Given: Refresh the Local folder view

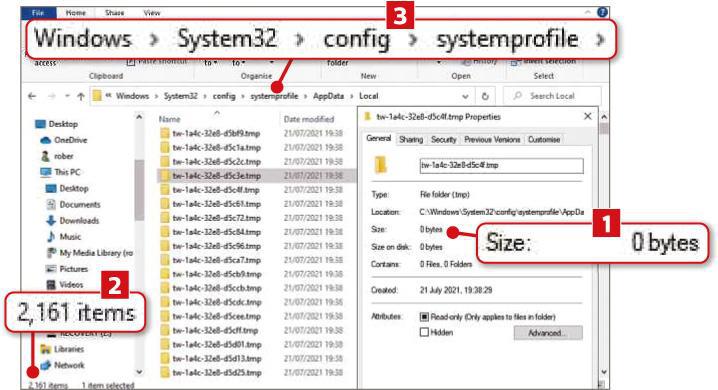Looking at the screenshot, I should click(x=485, y=96).
